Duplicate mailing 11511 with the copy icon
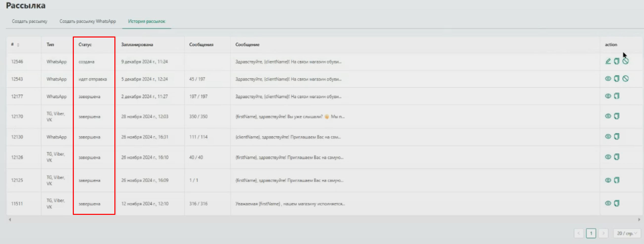Image resolution: width=644 pixels, height=244 pixels. (x=617, y=203)
